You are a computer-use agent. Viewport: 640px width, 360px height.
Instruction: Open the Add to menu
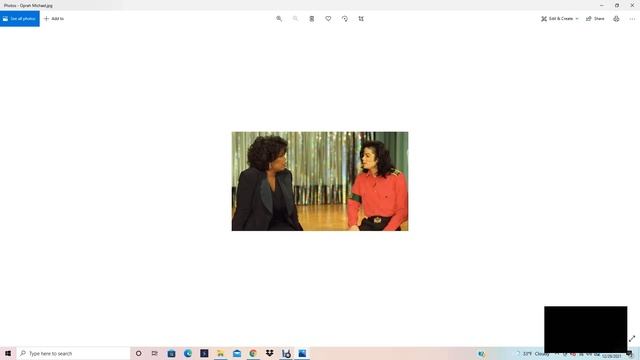[x=54, y=19]
